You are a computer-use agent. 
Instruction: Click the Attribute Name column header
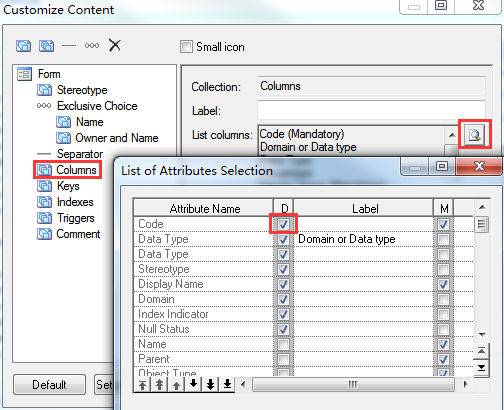pos(204,208)
